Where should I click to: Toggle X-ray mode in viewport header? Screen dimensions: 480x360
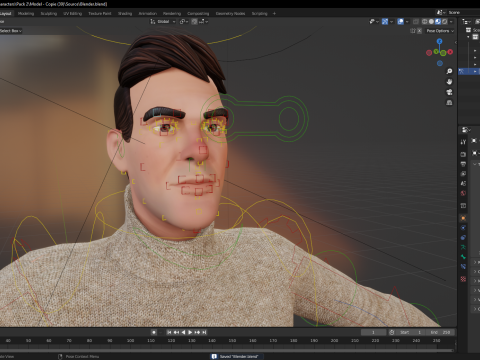pos(416,22)
